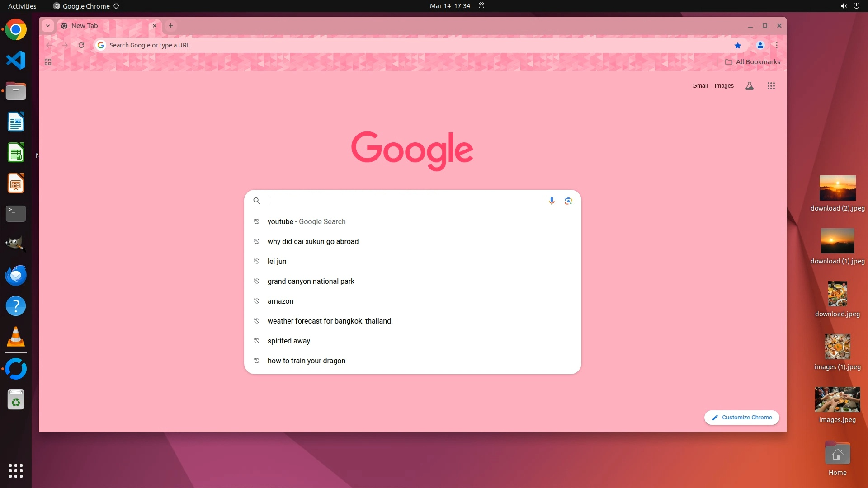Open the All Bookmarks folder
The height and width of the screenshot is (488, 868).
click(x=753, y=62)
